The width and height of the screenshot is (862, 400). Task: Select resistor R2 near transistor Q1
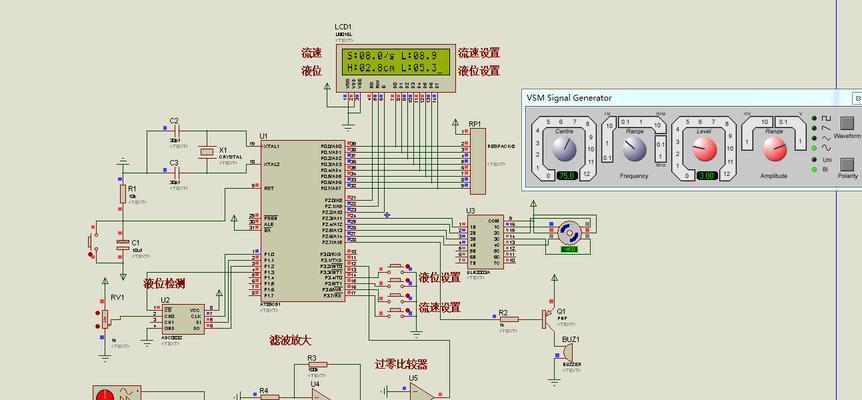(x=509, y=319)
